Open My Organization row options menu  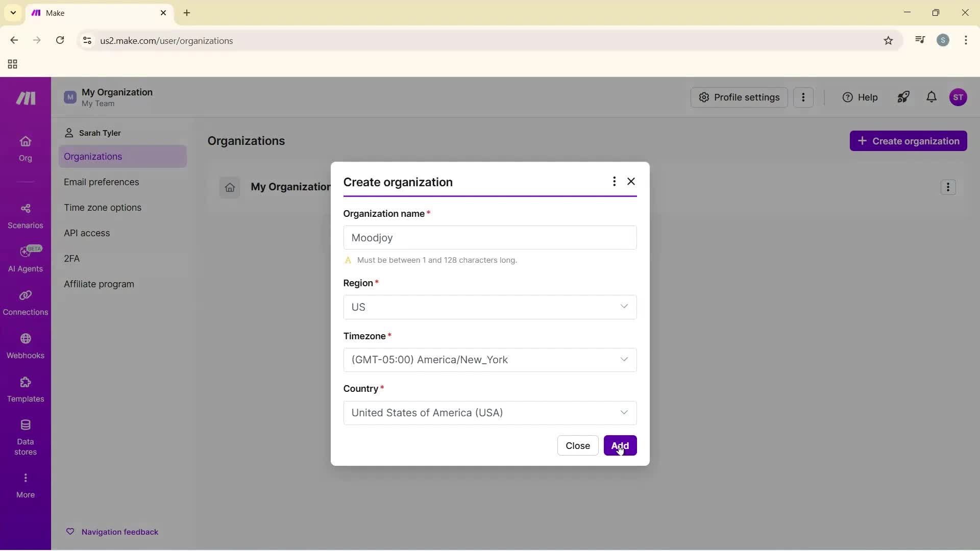click(x=948, y=187)
